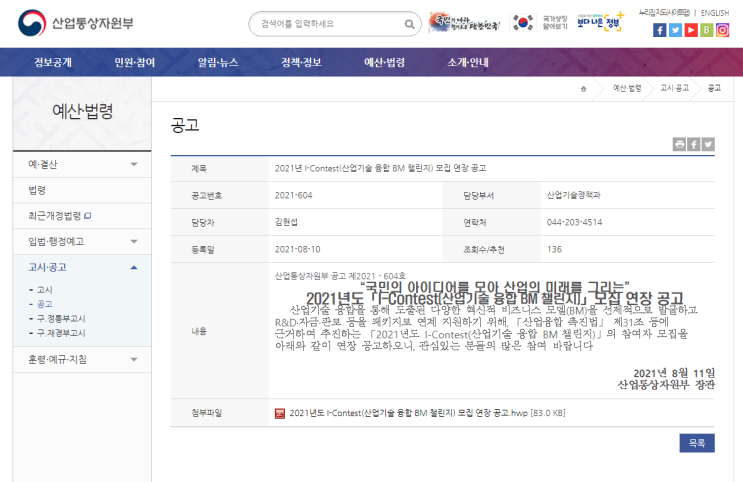The width and height of the screenshot is (743, 482).
Task: Open the Instagram icon in header
Action: click(x=722, y=30)
